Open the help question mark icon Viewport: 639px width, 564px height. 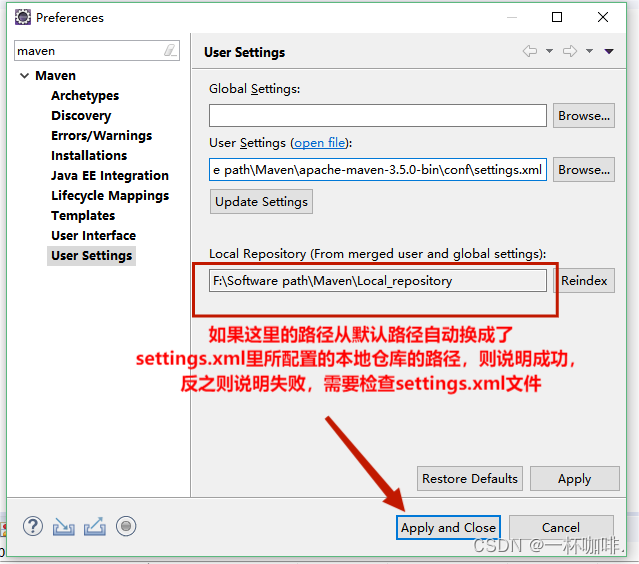tap(33, 526)
